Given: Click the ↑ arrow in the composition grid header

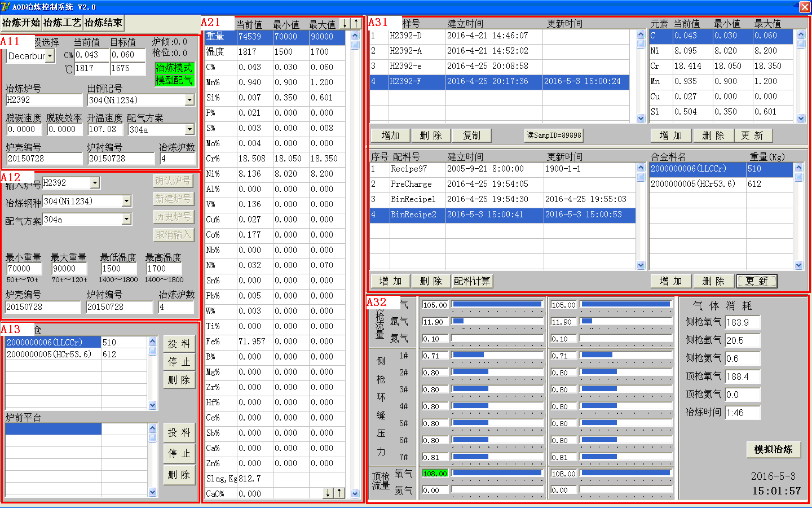Looking at the screenshot, I should pyautogui.click(x=356, y=24).
